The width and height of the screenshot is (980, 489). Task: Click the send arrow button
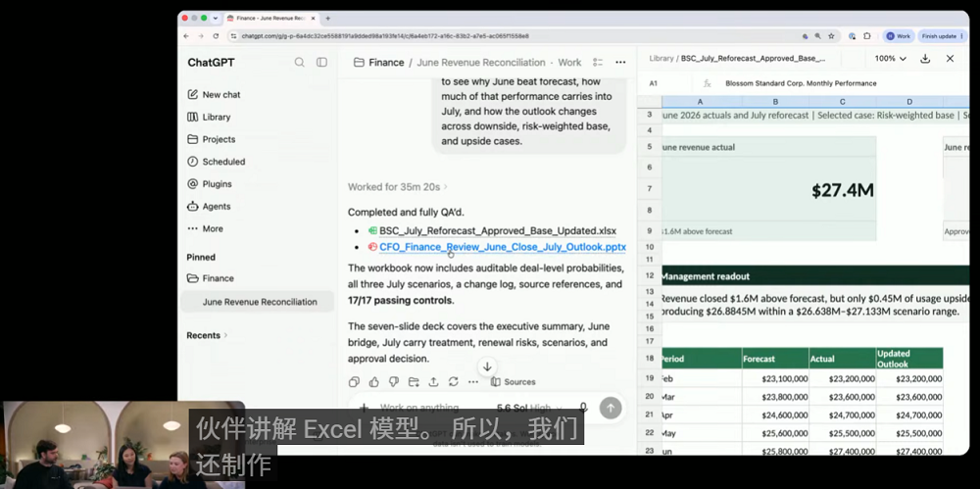(x=611, y=408)
